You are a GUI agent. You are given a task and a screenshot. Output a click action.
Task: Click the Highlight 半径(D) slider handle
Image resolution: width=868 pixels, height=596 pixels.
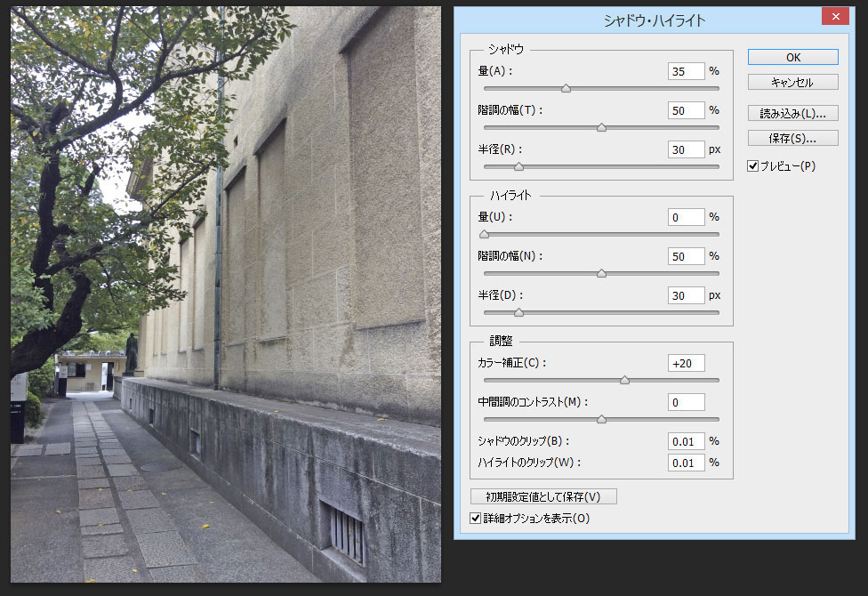(x=518, y=312)
